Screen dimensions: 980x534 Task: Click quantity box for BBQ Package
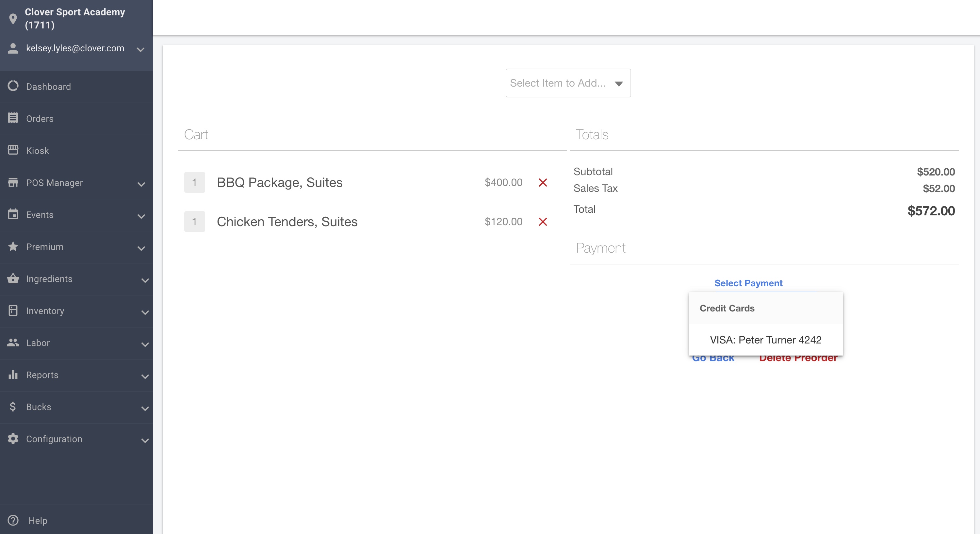click(194, 182)
